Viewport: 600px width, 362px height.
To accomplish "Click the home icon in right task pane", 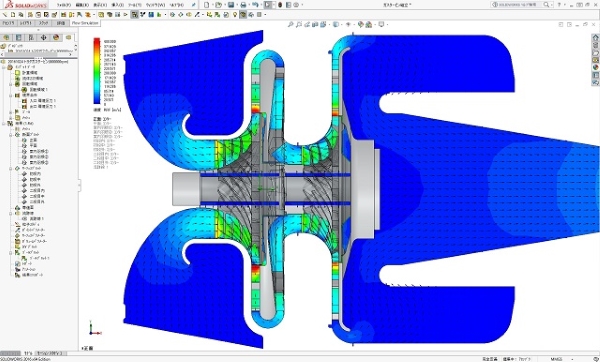I will coord(595,38).
